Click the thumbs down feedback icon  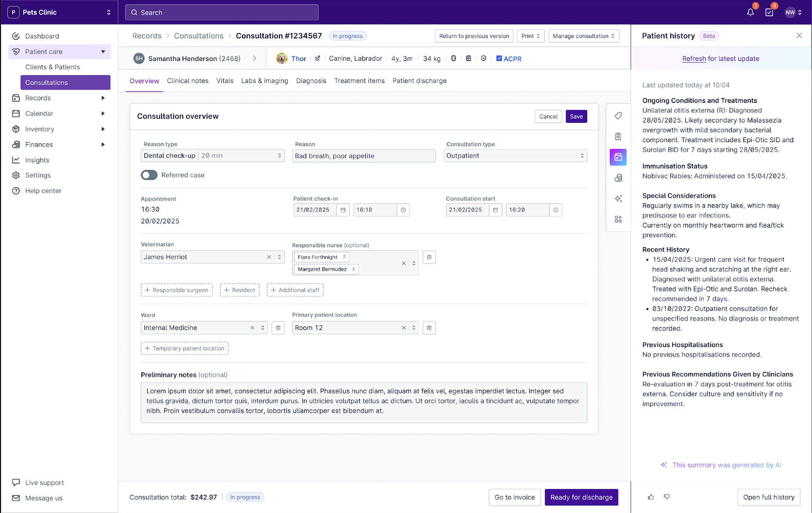pyautogui.click(x=667, y=497)
